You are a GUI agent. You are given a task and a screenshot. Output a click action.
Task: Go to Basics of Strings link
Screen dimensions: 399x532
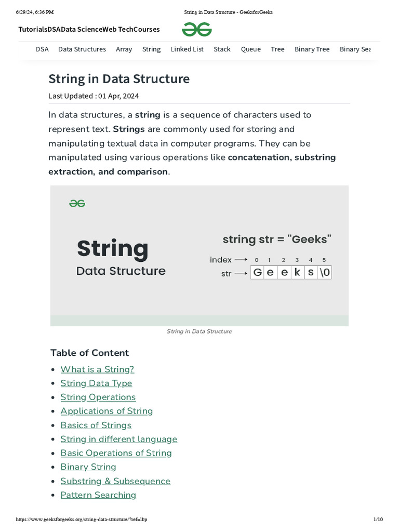[x=96, y=425]
